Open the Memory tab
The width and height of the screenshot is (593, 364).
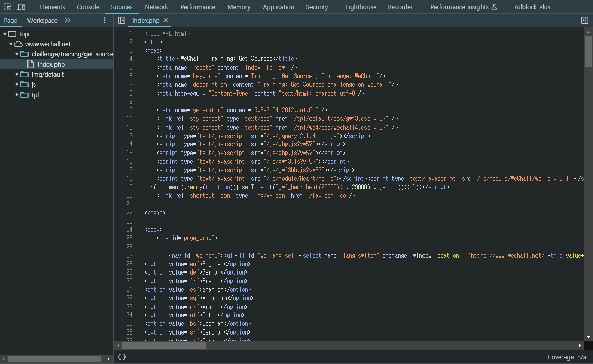[239, 7]
